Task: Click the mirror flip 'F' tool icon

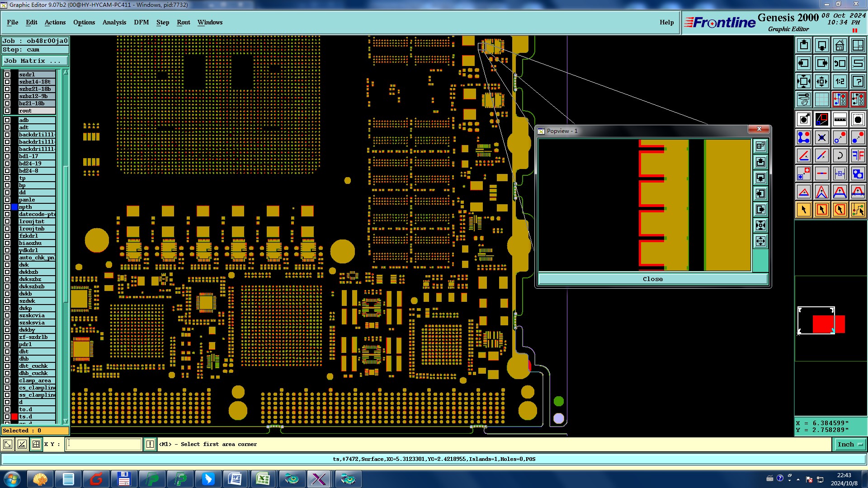Action: click(858, 155)
